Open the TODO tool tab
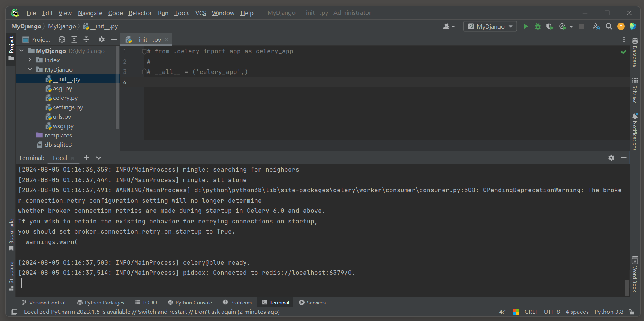 pos(146,303)
